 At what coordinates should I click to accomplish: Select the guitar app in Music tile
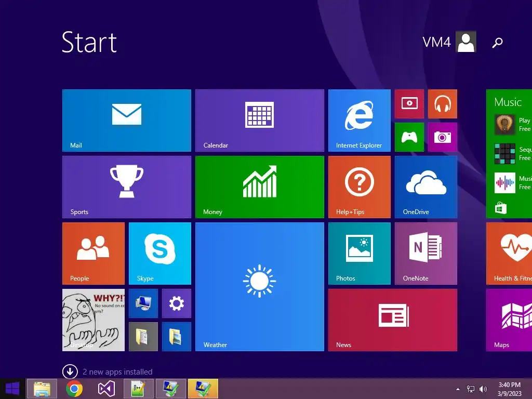(x=505, y=125)
